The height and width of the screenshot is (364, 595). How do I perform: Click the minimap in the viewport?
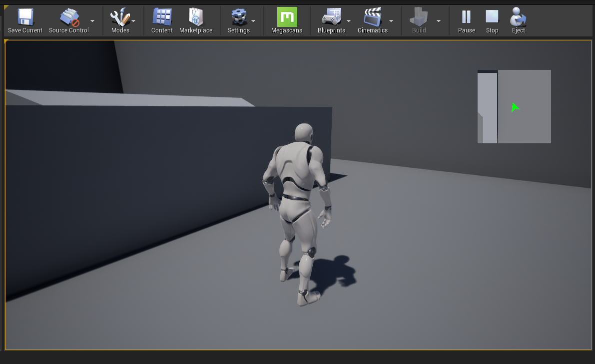[x=514, y=106]
